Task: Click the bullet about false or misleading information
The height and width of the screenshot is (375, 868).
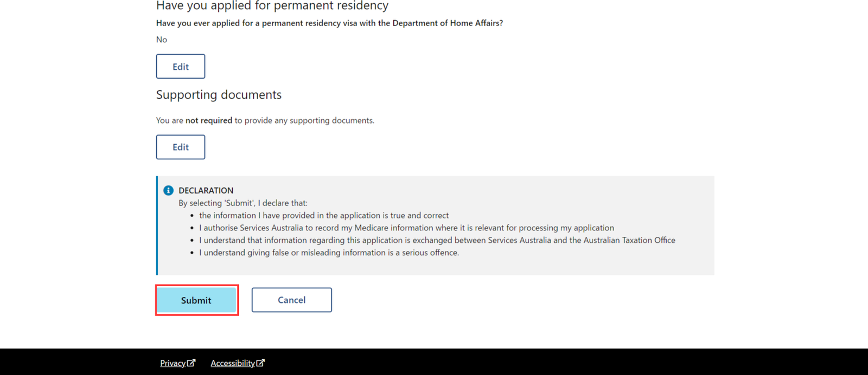Action: 329,253
